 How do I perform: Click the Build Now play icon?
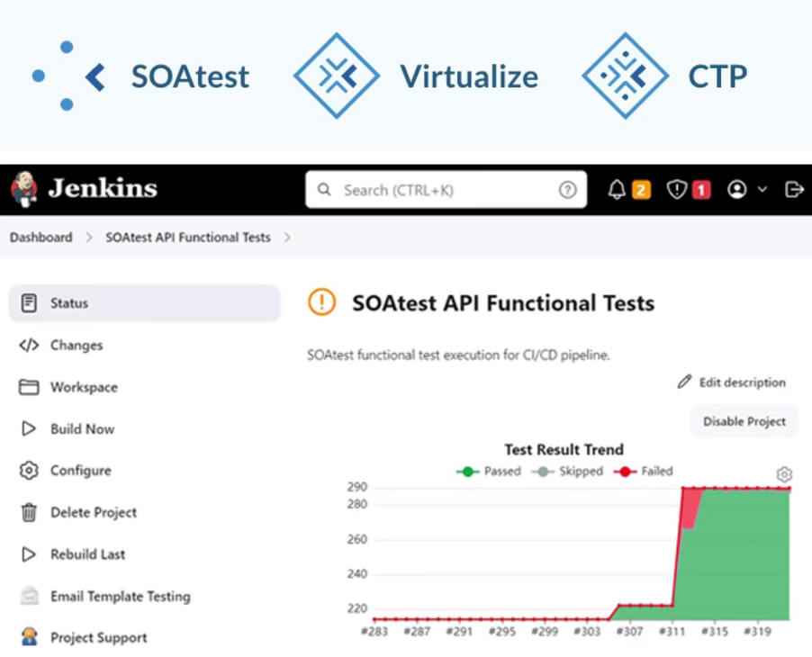[29, 428]
